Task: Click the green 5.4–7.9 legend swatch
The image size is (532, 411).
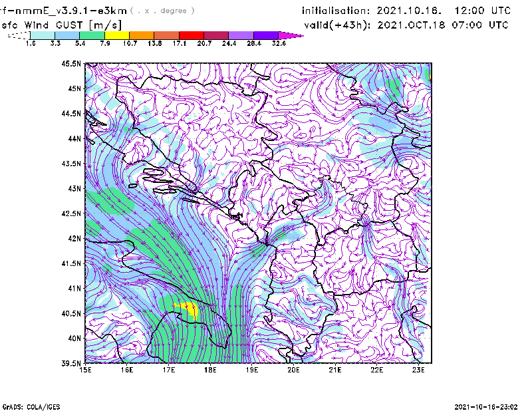Action: (x=92, y=35)
